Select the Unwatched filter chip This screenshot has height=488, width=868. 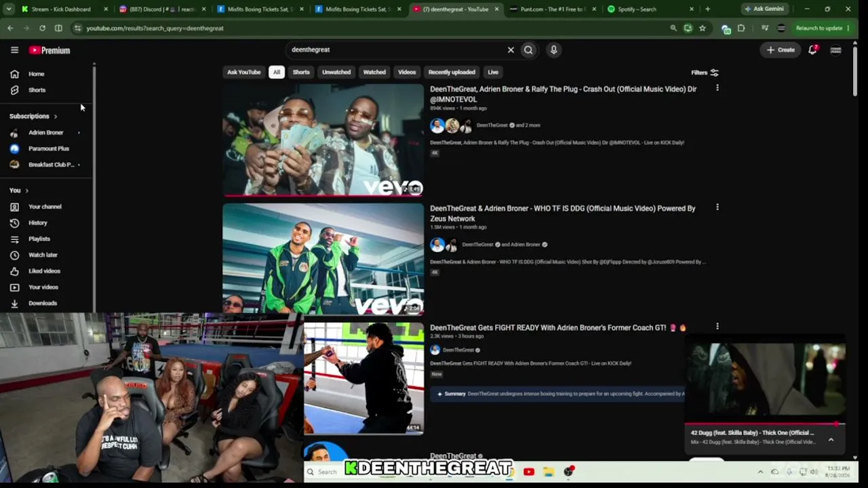click(336, 72)
